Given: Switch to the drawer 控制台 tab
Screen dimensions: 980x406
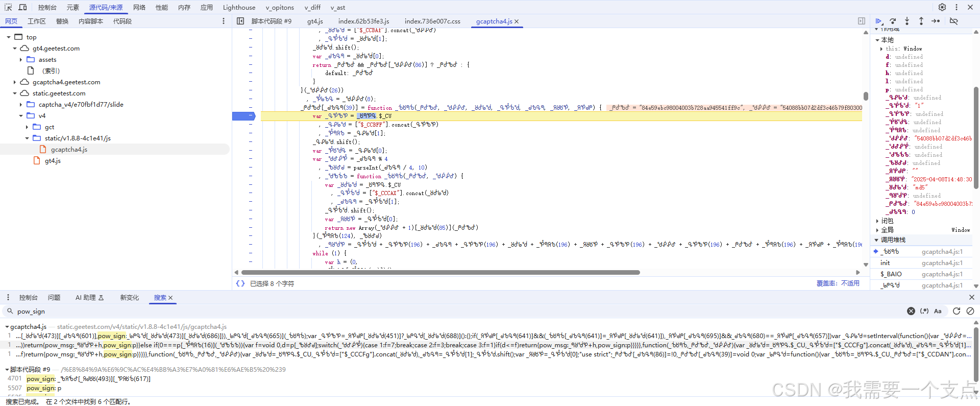Looking at the screenshot, I should (x=29, y=297).
